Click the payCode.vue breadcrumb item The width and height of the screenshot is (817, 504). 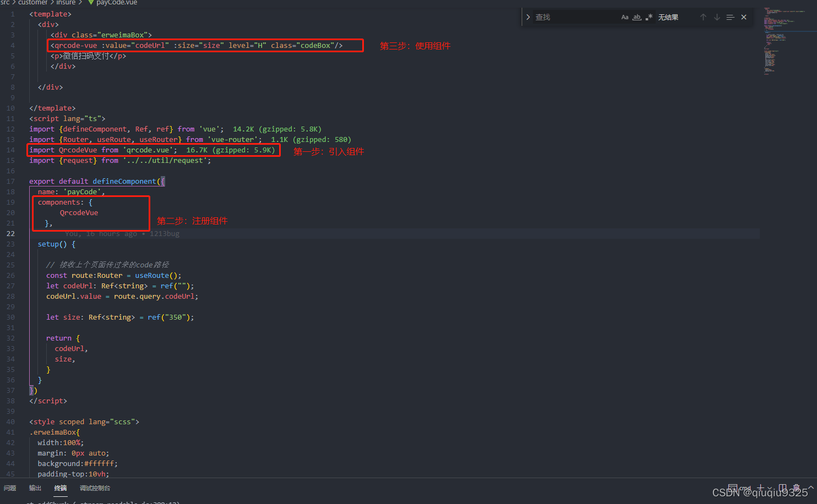point(112,3)
